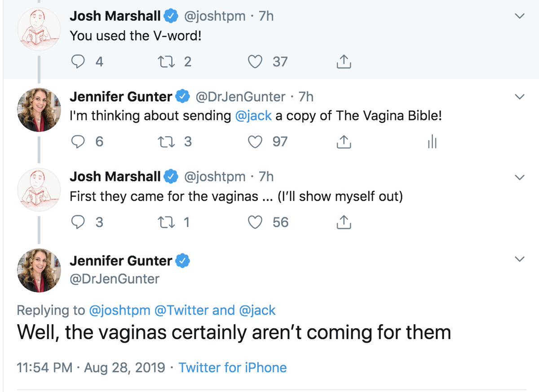Screen dimensions: 539x392
Task: Share the "First they came" tweet
Action: point(344,222)
